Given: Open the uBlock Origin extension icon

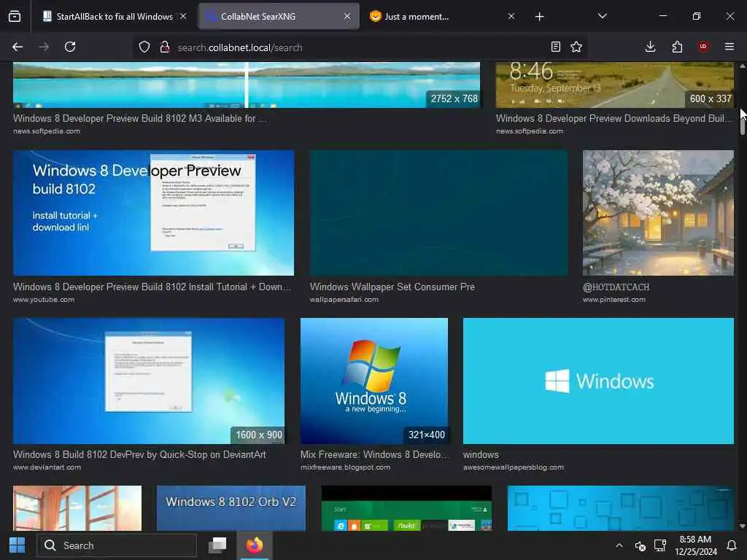Looking at the screenshot, I should (x=703, y=47).
